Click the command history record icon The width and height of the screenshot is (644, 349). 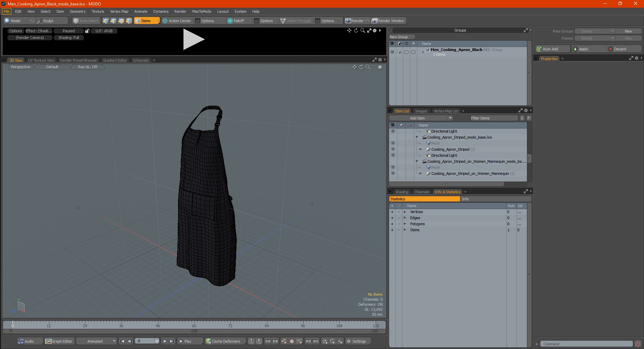pyautogui.click(x=638, y=344)
